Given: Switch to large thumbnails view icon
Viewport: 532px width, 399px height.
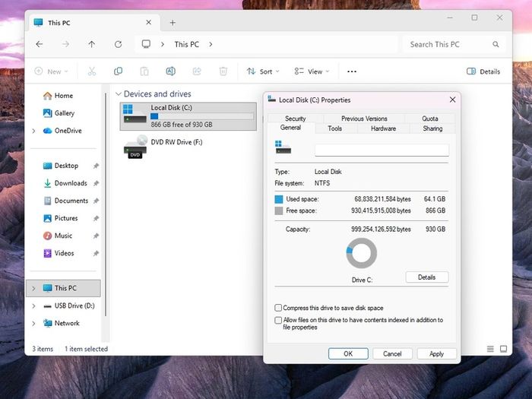Looking at the screenshot, I should (503, 349).
